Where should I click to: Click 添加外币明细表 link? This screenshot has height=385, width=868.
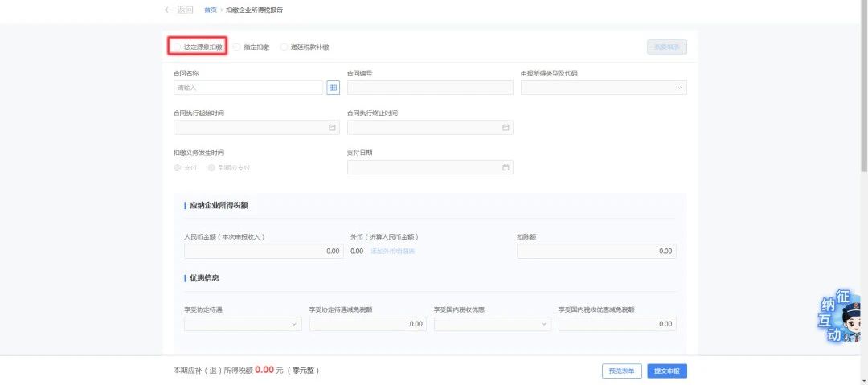click(x=392, y=251)
